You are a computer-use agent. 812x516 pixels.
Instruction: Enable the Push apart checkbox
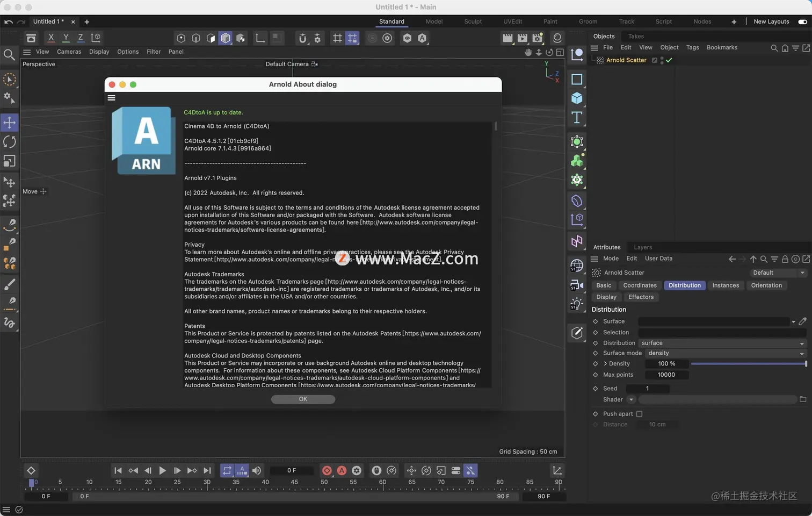pyautogui.click(x=639, y=414)
